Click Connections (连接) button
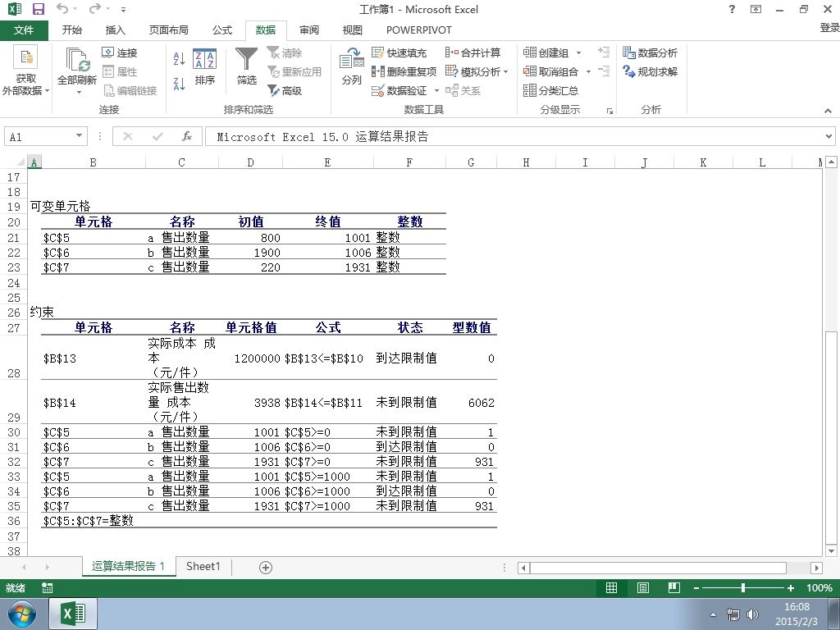Screen dimensions: 840x630 coord(120,52)
